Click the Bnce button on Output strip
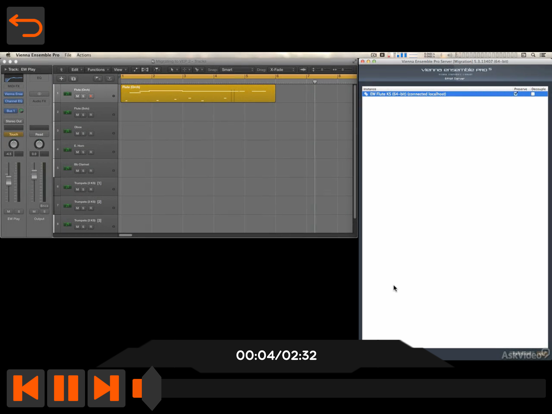 coord(44,206)
